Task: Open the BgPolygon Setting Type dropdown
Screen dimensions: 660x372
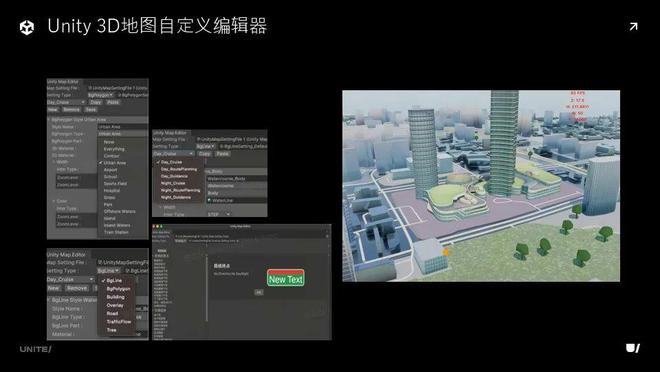Action: [x=100, y=95]
